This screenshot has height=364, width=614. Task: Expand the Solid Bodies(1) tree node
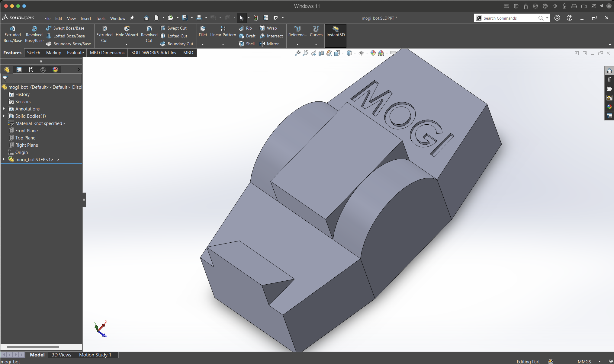coord(4,116)
